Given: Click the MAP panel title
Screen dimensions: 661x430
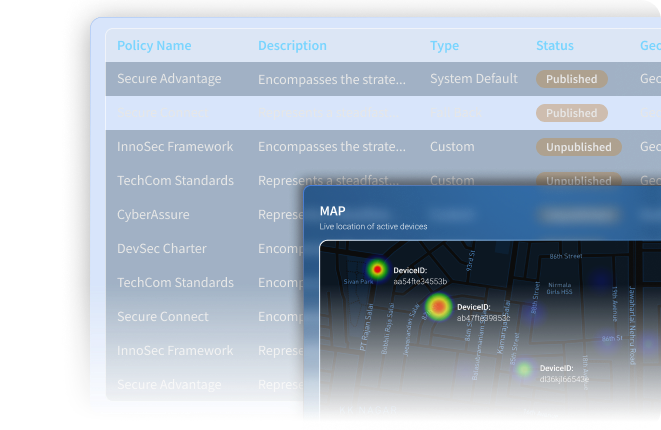Looking at the screenshot, I should [332, 211].
